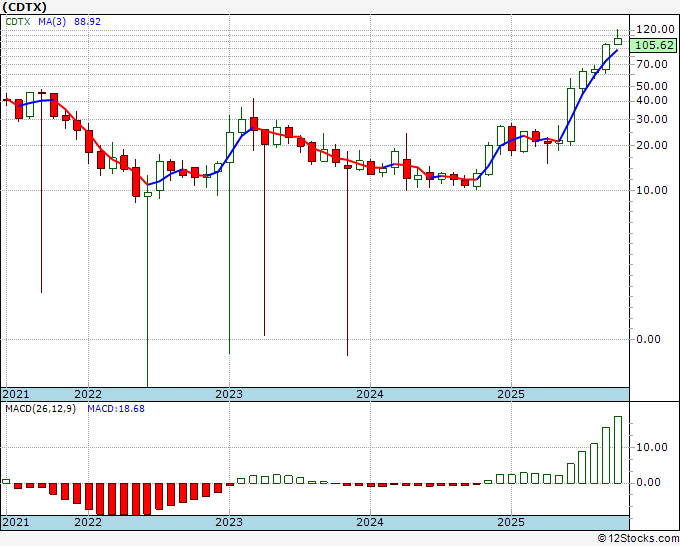Click the 2022 label on MACD time axis
The image size is (680, 546).
pos(88,522)
